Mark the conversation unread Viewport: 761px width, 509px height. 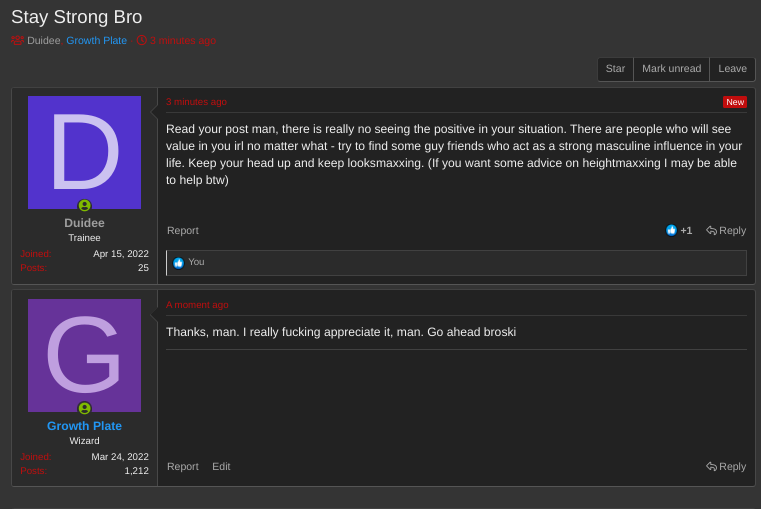[672, 69]
